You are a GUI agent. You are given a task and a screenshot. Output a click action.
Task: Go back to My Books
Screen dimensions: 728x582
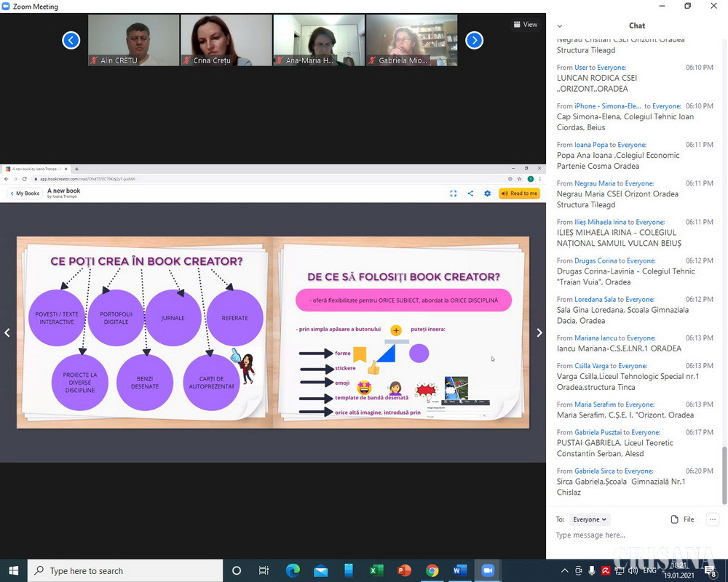tap(25, 194)
